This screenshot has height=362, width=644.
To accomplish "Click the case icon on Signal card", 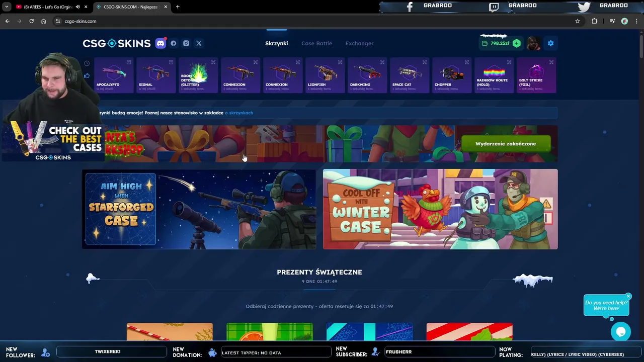I will (171, 62).
